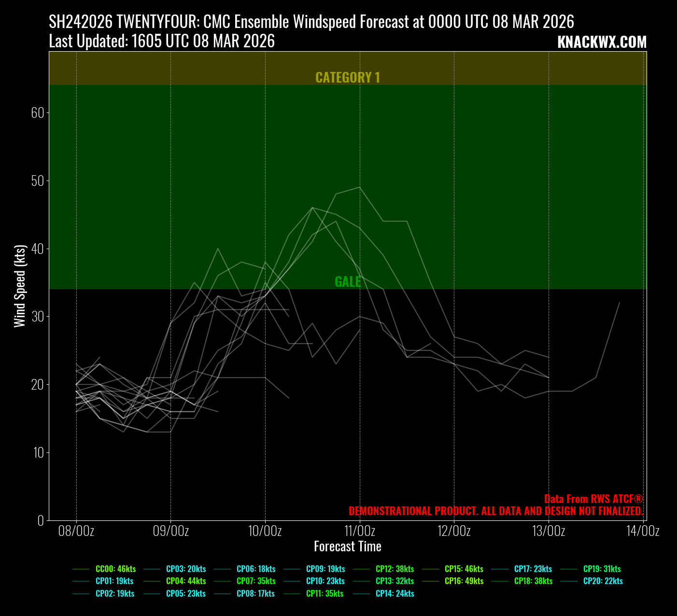Select the 08/00z time axis label
The height and width of the screenshot is (616, 677).
(x=76, y=532)
